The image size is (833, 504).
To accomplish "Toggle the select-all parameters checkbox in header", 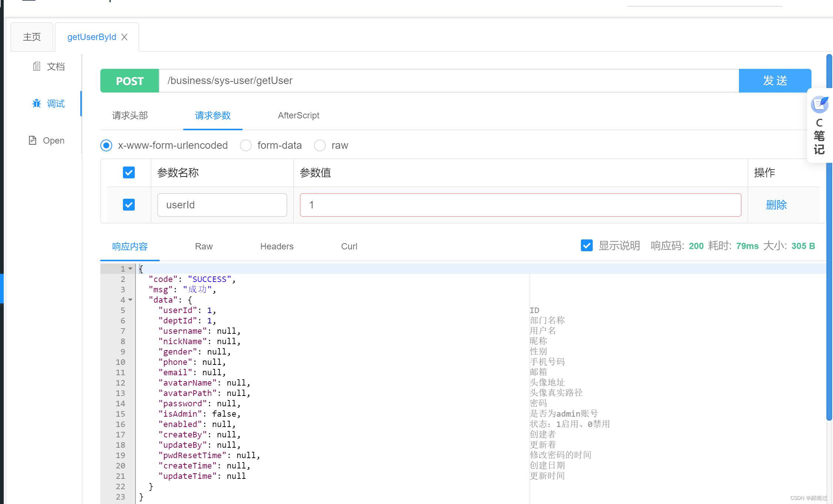I will [129, 172].
